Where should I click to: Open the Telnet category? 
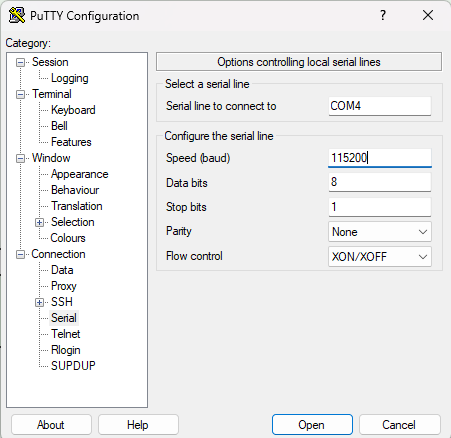pos(66,334)
